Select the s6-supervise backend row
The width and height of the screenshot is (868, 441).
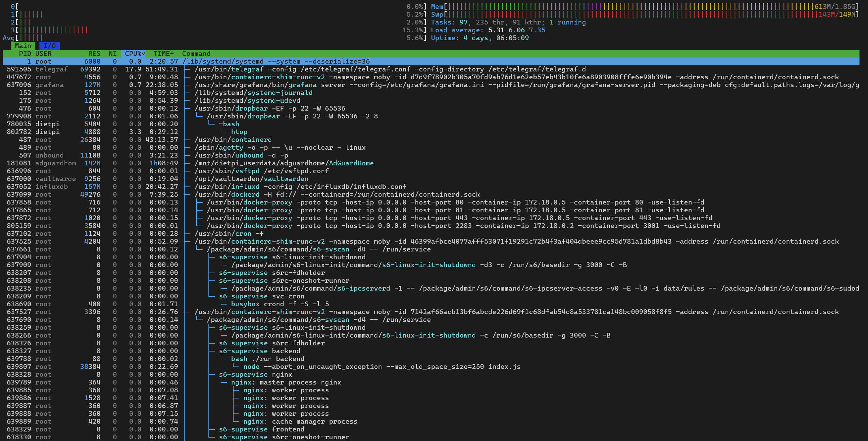[431, 351]
